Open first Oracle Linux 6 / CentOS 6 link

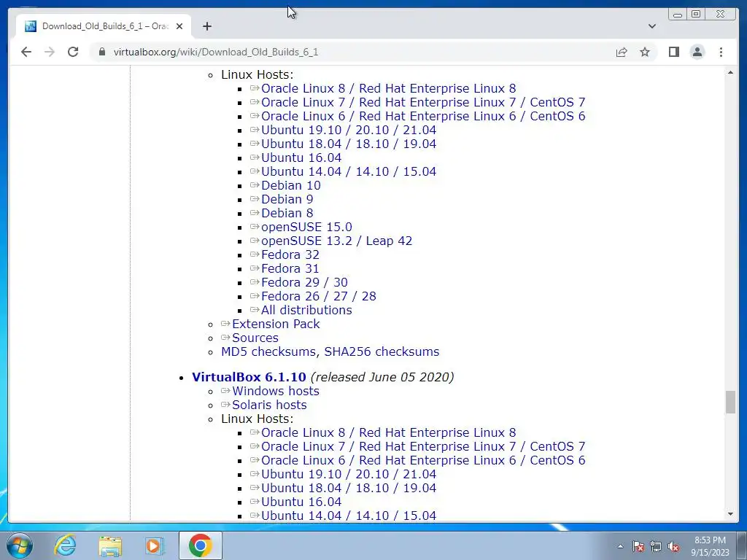pyautogui.click(x=423, y=116)
